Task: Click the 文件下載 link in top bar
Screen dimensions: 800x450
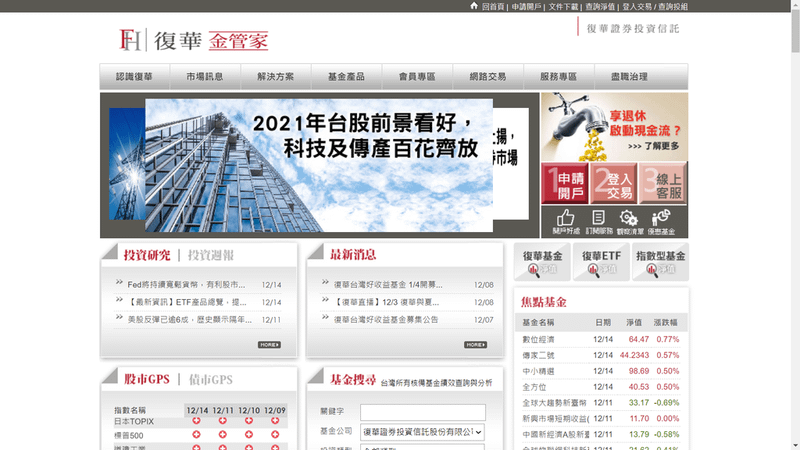Action: tap(563, 7)
